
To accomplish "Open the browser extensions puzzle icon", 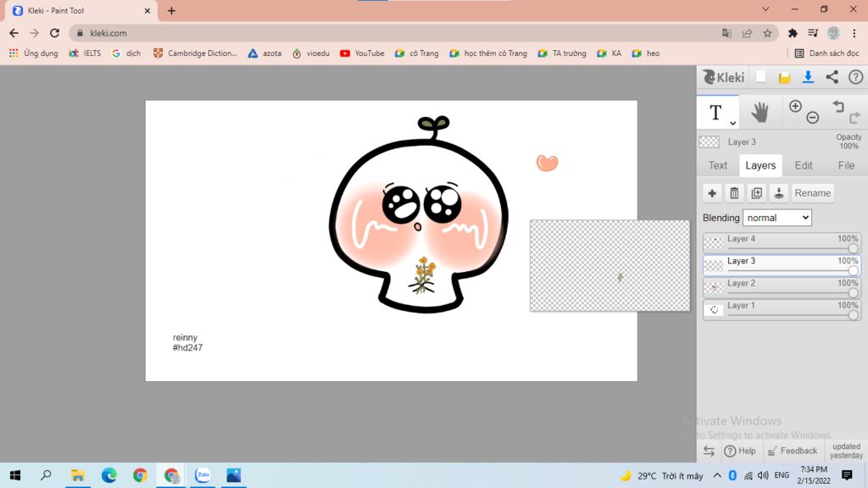I will click(x=793, y=33).
